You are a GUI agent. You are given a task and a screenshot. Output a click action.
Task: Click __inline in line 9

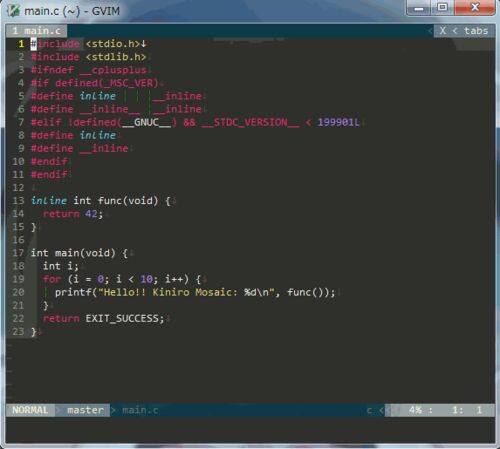click(x=104, y=148)
